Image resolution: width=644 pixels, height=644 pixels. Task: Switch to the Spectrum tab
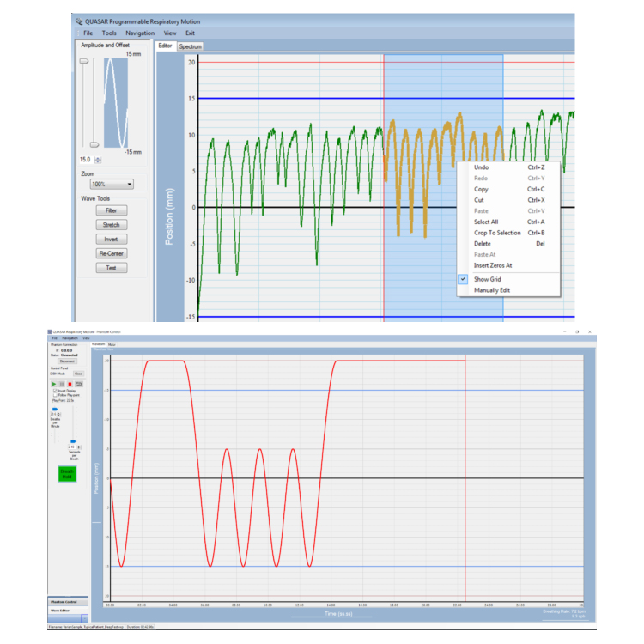click(190, 46)
